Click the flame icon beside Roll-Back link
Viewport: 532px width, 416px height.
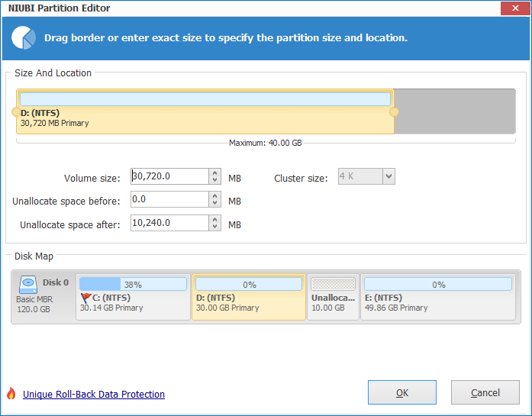pos(11,394)
